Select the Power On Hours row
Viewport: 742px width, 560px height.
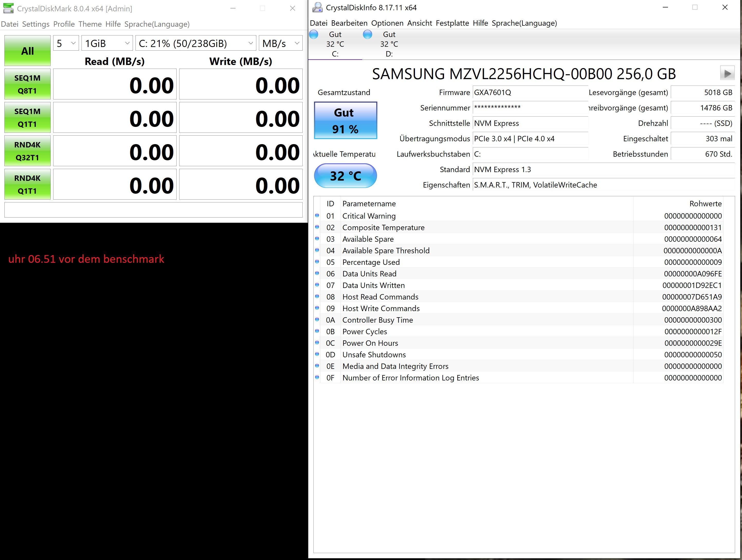[x=518, y=343]
